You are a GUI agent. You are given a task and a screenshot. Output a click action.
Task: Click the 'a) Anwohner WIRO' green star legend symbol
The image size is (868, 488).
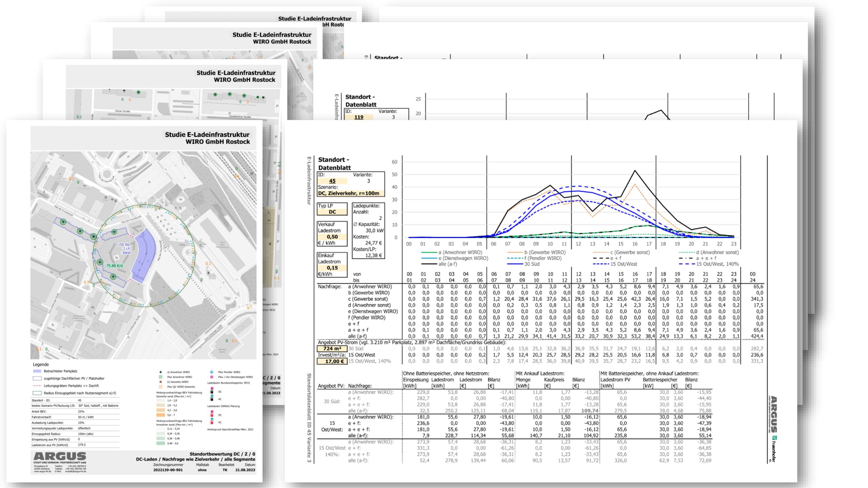[x=161, y=372]
